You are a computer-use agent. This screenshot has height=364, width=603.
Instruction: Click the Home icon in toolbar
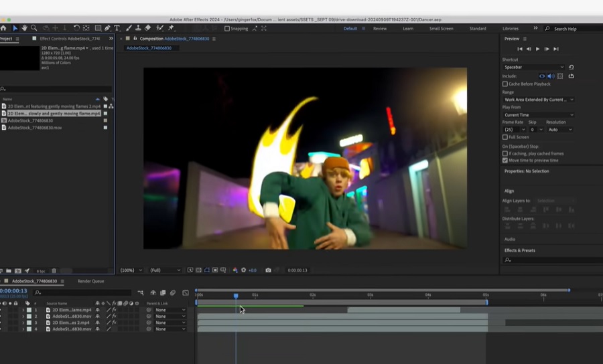(3, 28)
